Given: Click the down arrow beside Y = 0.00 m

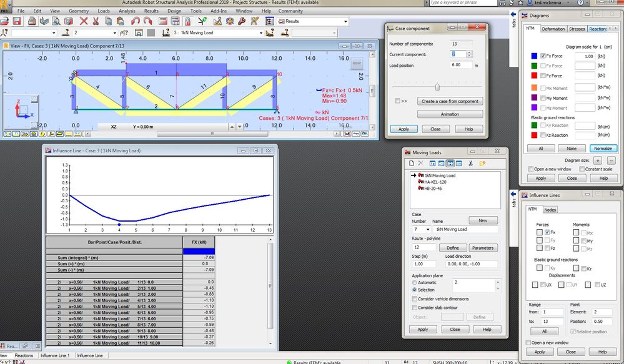Looking at the screenshot, I should (x=240, y=127).
